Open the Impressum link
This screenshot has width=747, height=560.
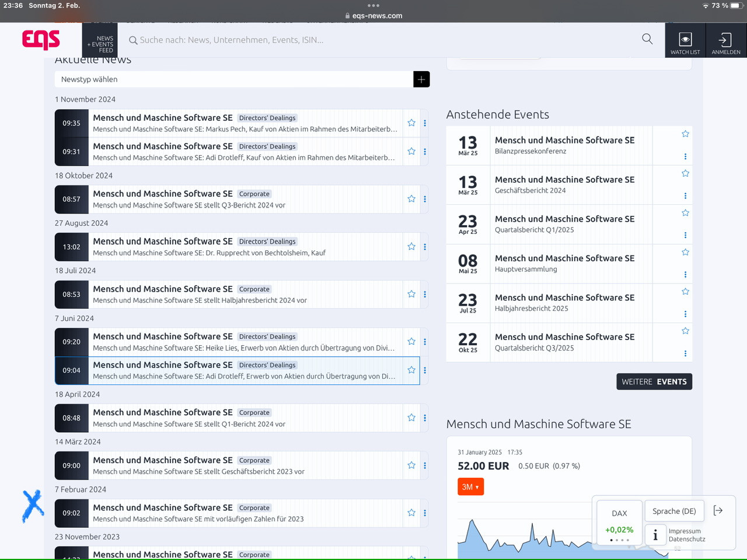[685, 531]
